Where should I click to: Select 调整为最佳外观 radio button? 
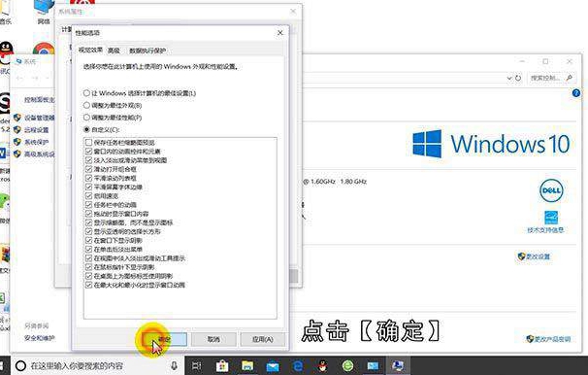point(86,105)
